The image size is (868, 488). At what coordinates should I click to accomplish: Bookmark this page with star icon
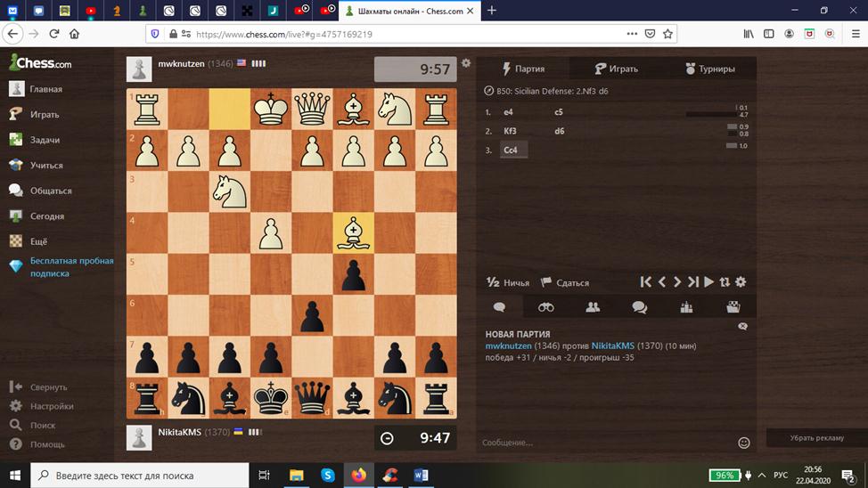coord(667,34)
